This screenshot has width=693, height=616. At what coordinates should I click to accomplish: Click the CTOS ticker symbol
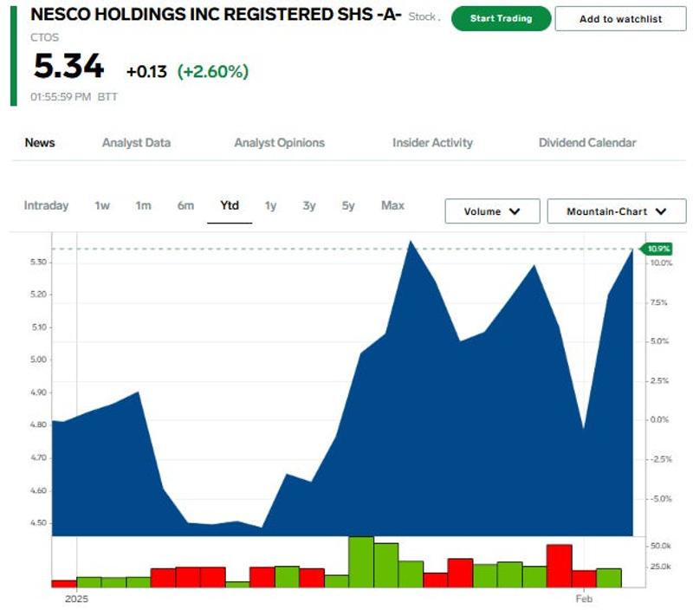pyautogui.click(x=45, y=37)
